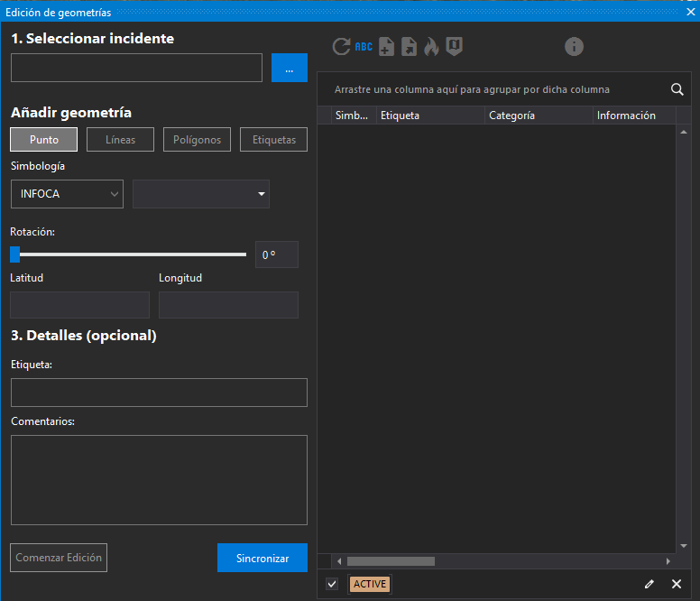Expand the empty symbol dropdown beside INFOCA
This screenshot has width=700, height=601.
click(201, 194)
